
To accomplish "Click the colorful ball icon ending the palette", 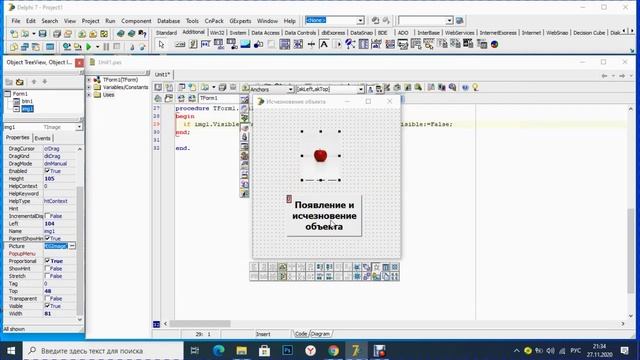I will [494, 44].
